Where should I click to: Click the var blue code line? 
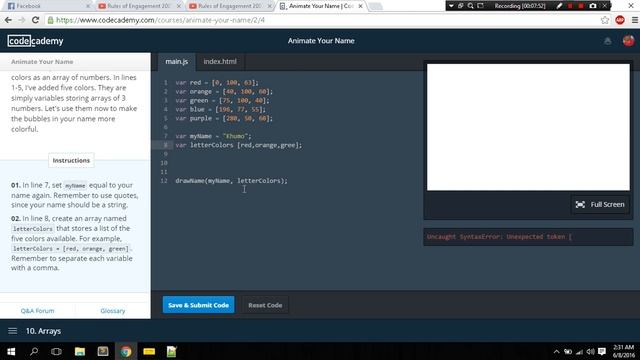(220, 109)
